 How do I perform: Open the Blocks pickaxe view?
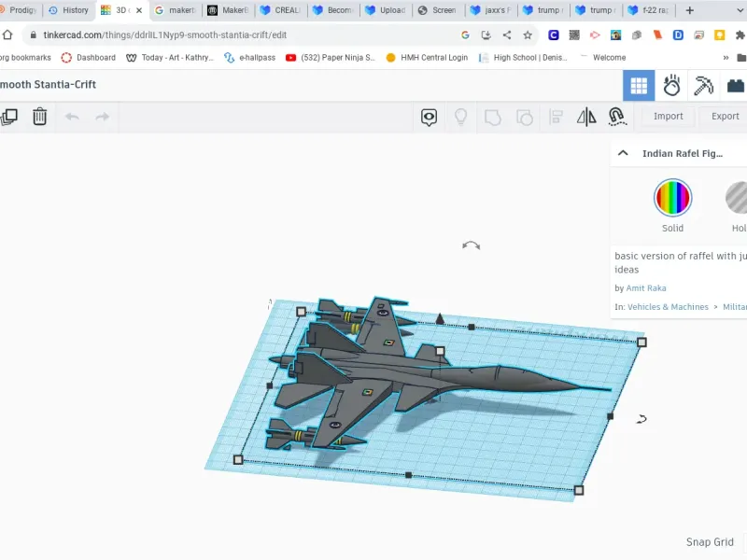[703, 86]
